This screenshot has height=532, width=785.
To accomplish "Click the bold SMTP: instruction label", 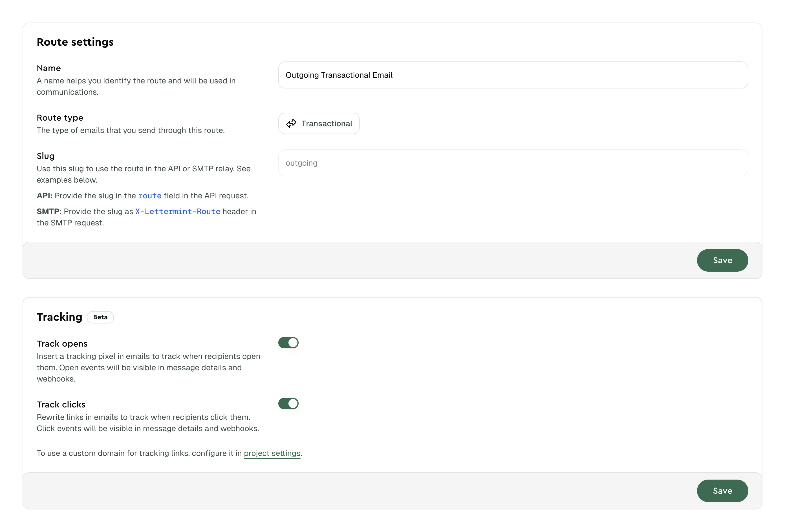I will [x=49, y=212].
